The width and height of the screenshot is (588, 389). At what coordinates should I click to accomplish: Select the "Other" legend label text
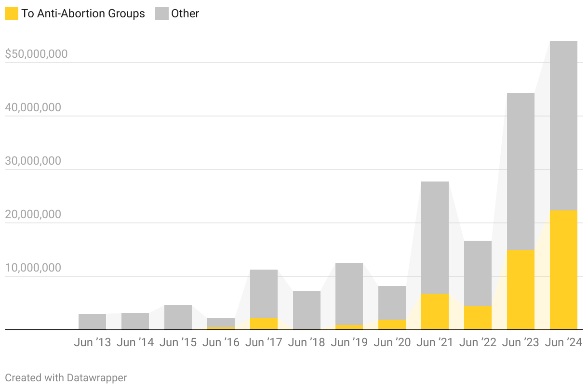pos(185,13)
